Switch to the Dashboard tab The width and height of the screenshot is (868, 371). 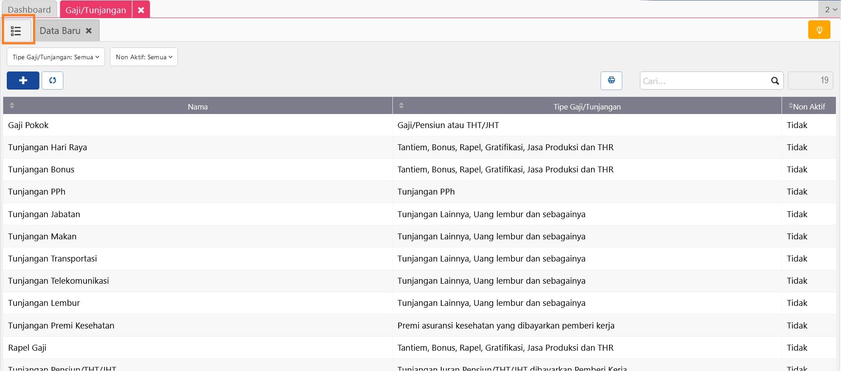[x=29, y=10]
